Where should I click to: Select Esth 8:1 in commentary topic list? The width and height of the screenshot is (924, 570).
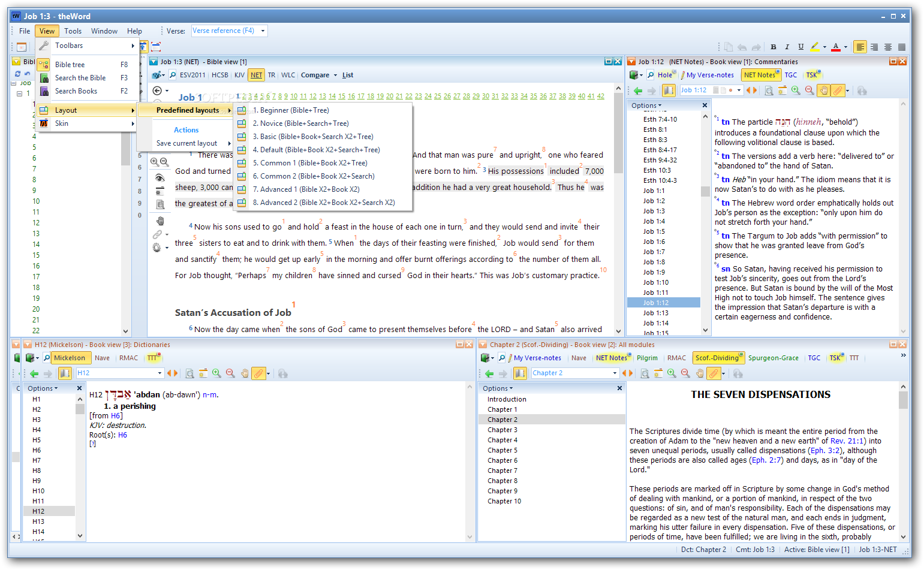(x=655, y=129)
